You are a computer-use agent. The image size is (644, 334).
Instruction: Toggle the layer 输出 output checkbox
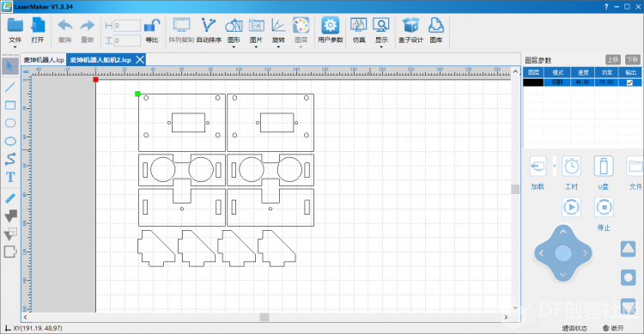click(x=629, y=82)
